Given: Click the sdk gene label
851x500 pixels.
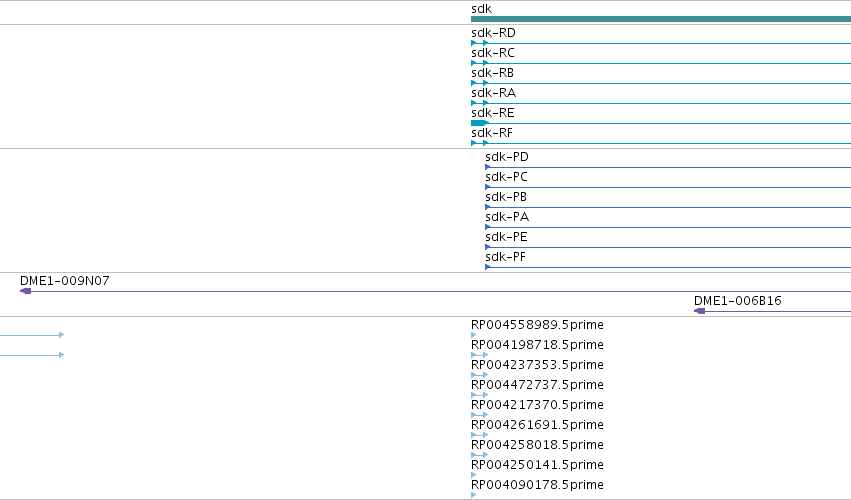Looking at the screenshot, I should 481,9.
